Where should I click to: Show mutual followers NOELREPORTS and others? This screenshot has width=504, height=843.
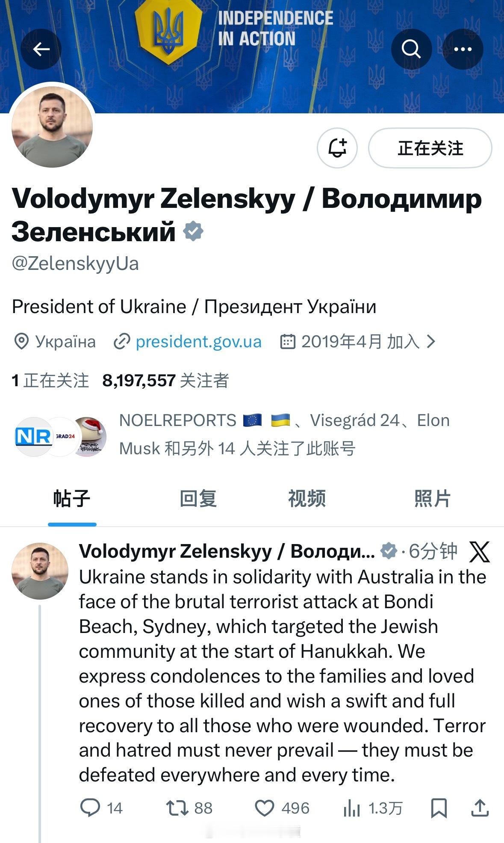pos(237,435)
